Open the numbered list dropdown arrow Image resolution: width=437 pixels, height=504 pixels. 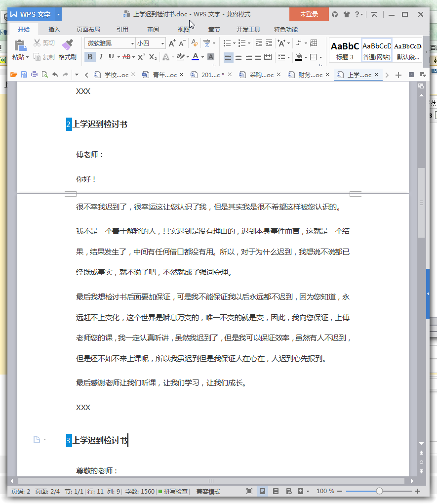pyautogui.click(x=249, y=43)
